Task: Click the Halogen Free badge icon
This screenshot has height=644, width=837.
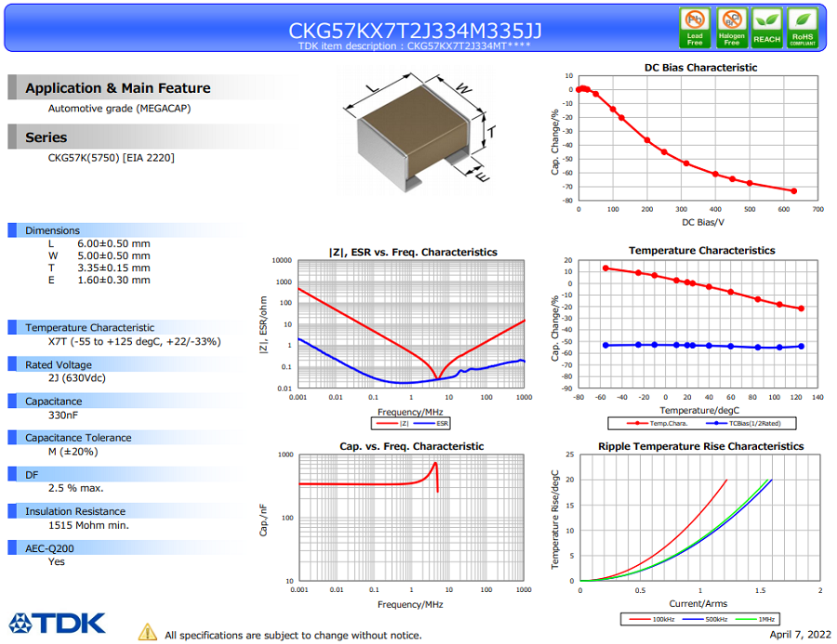Action: point(731,28)
